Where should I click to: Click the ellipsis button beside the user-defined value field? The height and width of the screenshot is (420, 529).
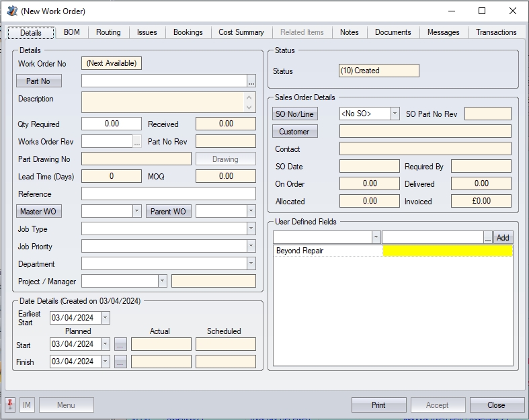487,237
